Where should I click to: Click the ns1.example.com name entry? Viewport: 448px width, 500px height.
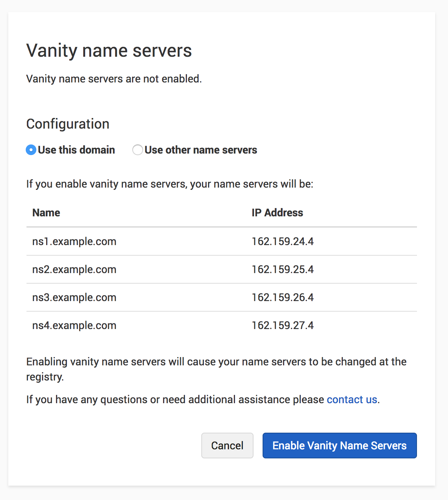74,241
